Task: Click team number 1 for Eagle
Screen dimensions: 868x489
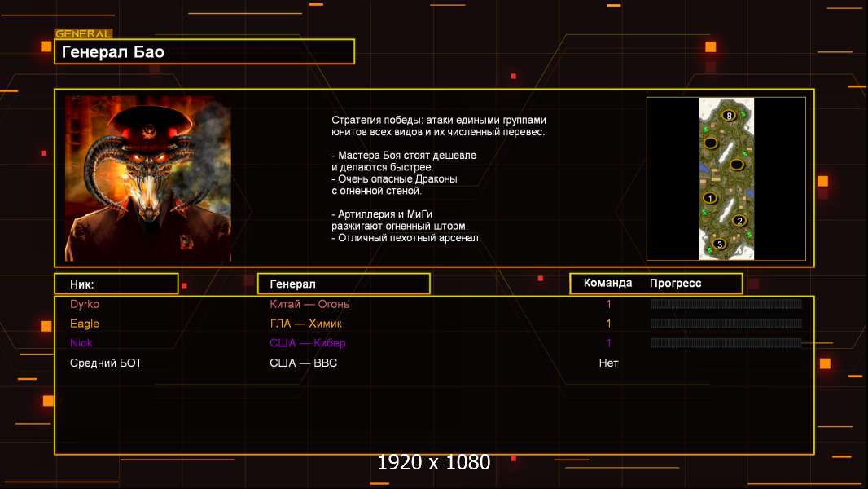Action: (608, 324)
